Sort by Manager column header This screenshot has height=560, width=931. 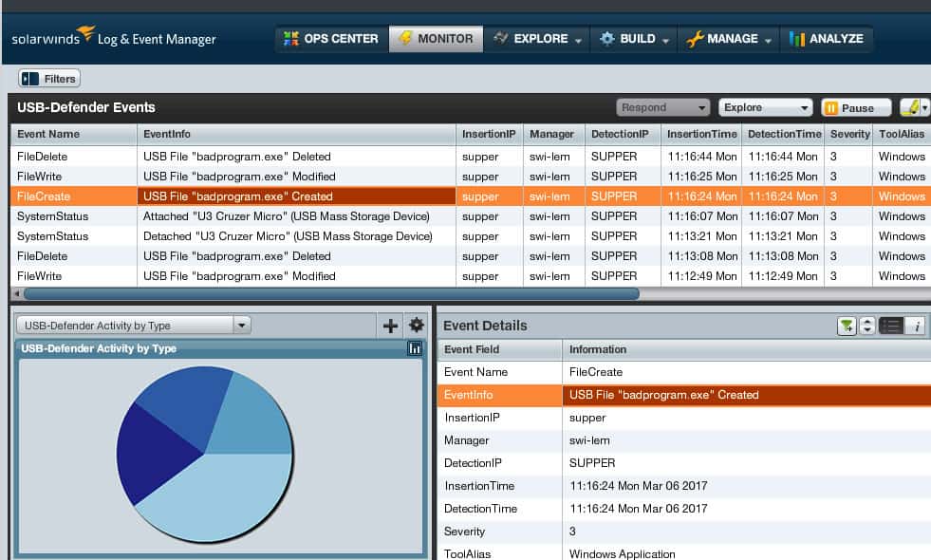554,134
